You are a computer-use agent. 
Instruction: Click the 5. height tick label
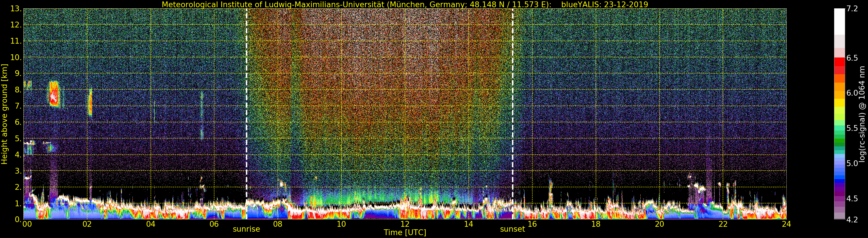[x=18, y=139]
